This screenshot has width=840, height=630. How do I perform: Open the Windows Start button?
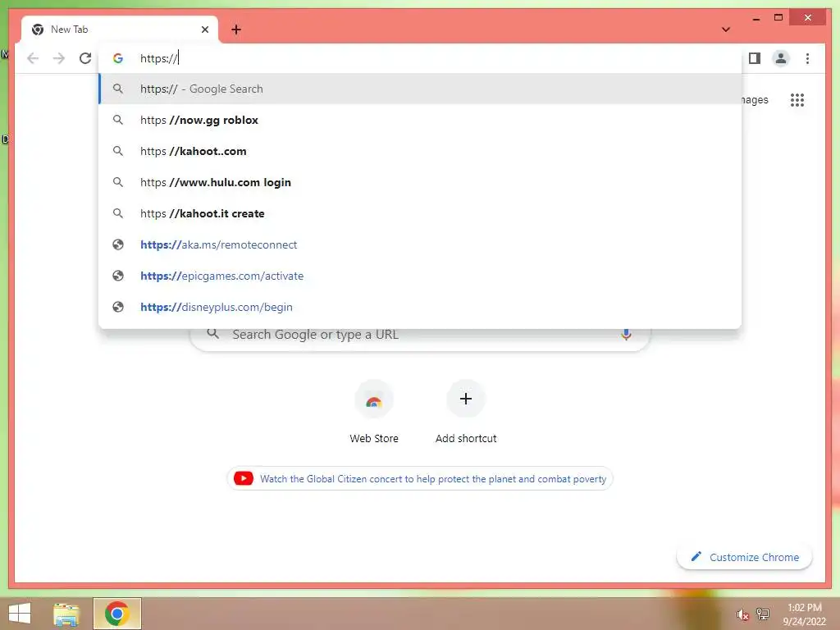tap(20, 614)
